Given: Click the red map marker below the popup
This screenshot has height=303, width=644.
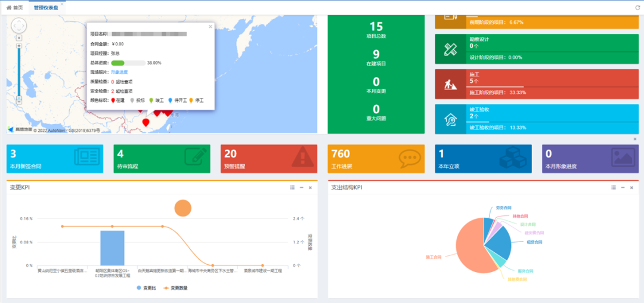Looking at the screenshot, I should (x=145, y=122).
